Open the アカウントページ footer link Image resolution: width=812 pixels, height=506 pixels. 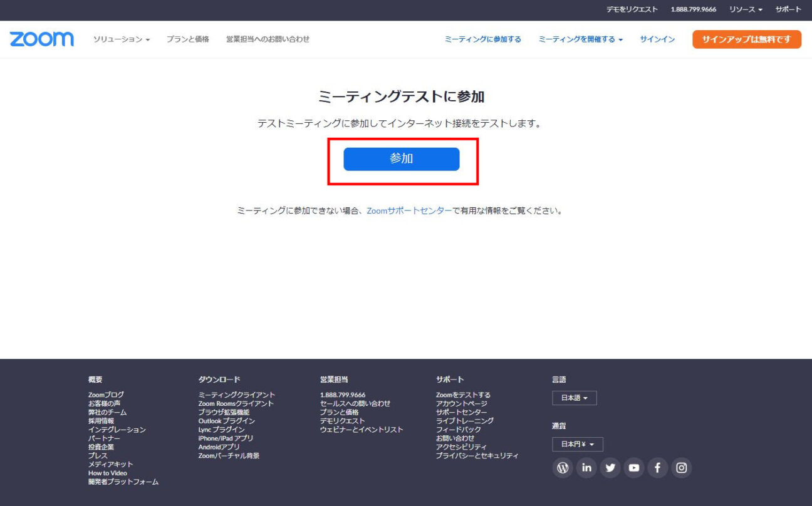click(462, 404)
